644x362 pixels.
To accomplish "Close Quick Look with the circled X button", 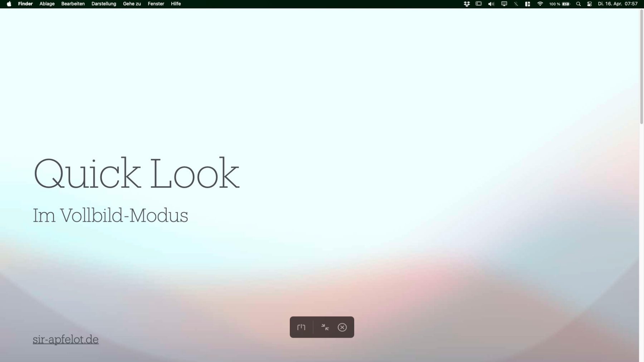I will (342, 327).
